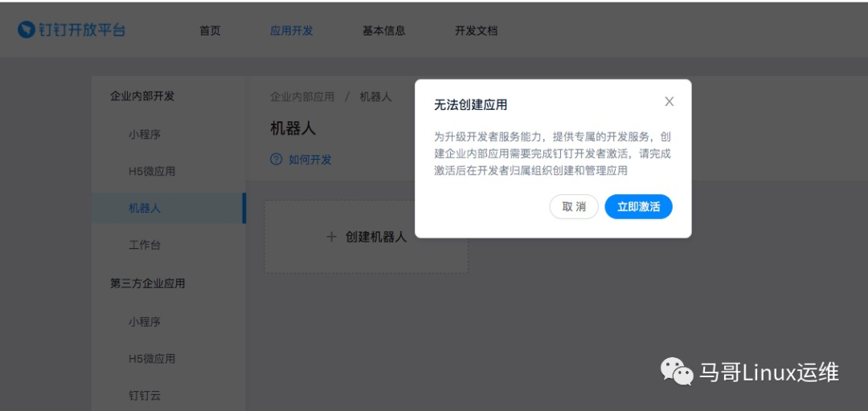
Task: Open 首页 in top navigation
Action: [x=210, y=31]
